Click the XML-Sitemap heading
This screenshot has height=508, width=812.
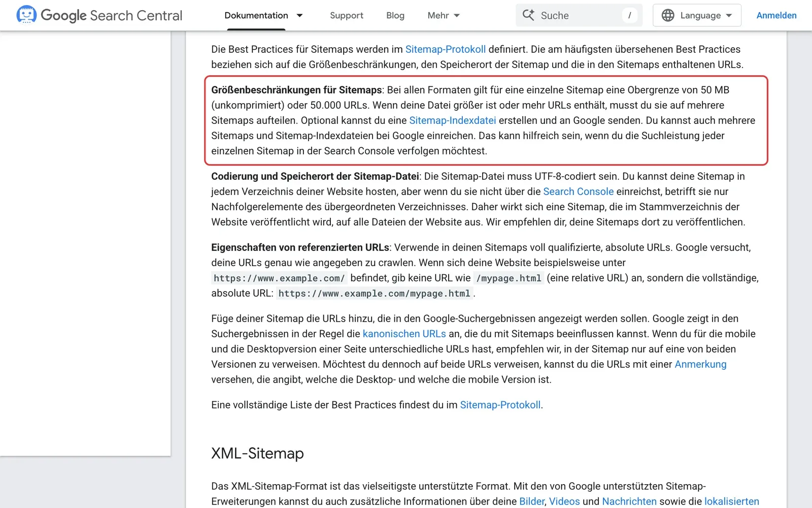(x=257, y=453)
